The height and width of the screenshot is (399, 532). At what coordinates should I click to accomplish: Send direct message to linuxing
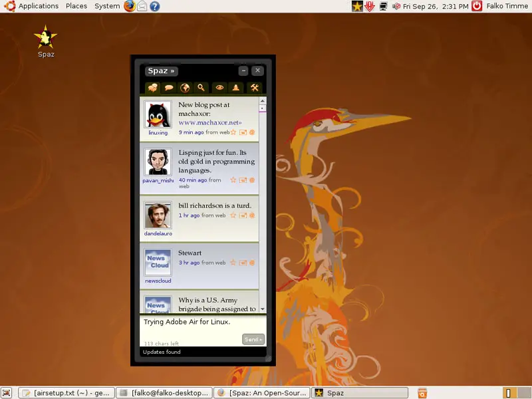(243, 132)
